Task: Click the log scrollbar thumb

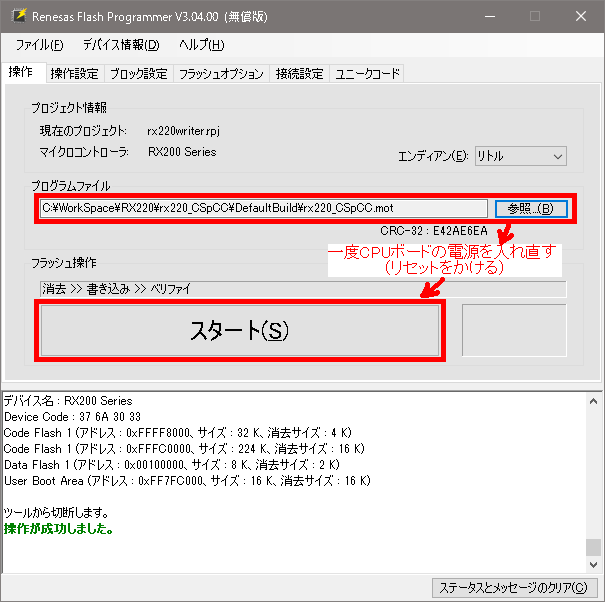Action: coord(593,547)
